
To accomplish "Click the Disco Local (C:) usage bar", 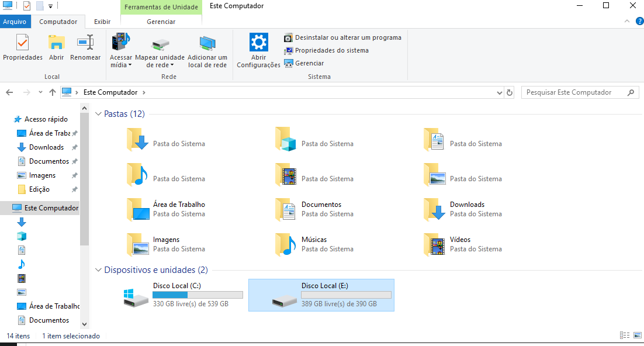I will point(198,295).
